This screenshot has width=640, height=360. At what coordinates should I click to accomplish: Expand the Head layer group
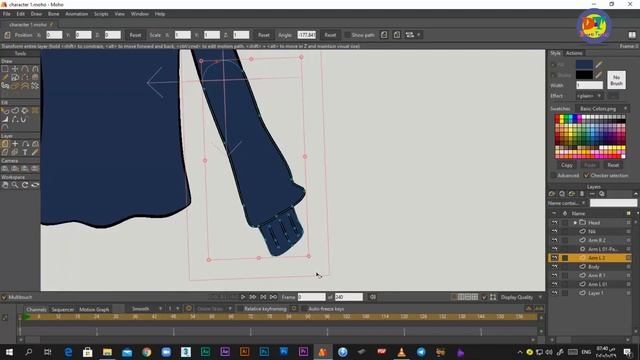pos(575,223)
